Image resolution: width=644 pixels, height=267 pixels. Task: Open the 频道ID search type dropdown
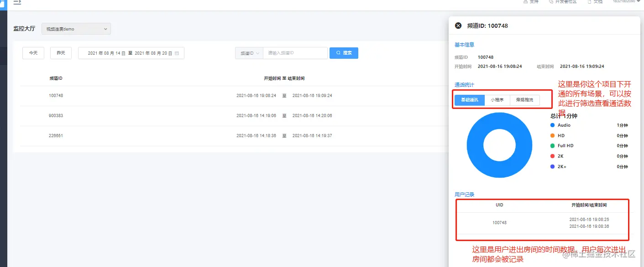(x=249, y=53)
